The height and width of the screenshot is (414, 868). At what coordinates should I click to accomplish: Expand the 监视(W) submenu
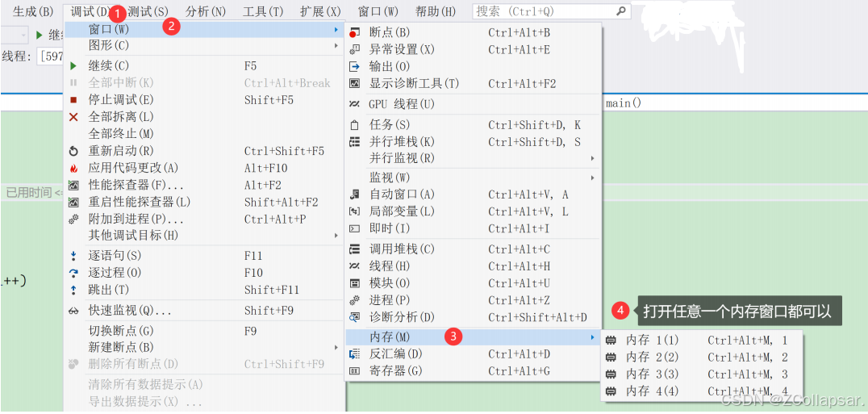pos(593,178)
